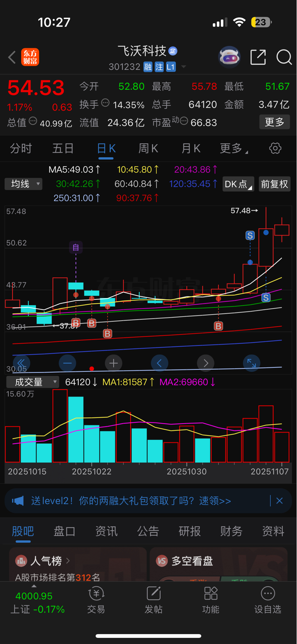Select the 股吧 tab

tap(23, 531)
